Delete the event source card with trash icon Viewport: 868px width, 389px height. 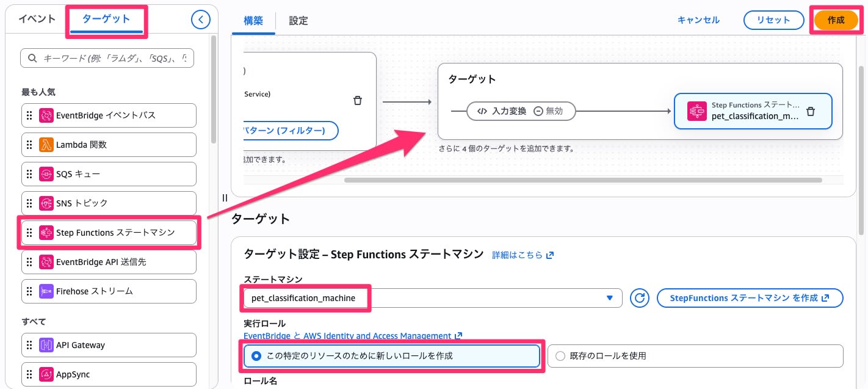point(358,100)
